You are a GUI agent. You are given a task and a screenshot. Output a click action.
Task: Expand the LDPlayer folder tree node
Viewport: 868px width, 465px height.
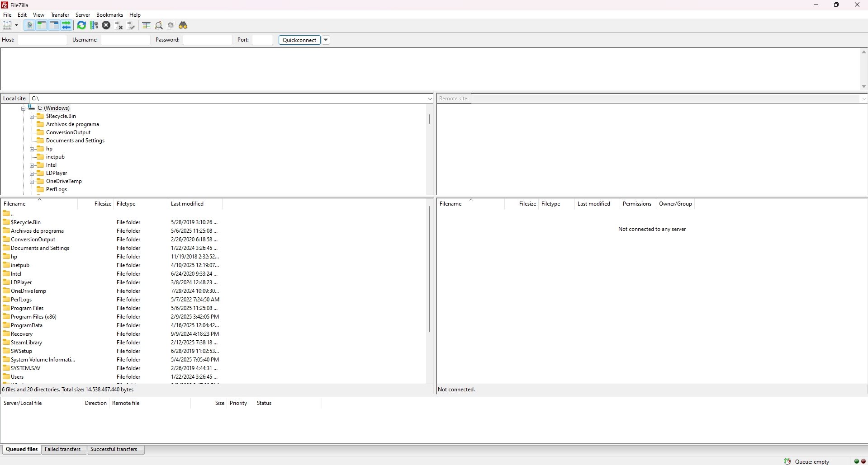point(32,174)
